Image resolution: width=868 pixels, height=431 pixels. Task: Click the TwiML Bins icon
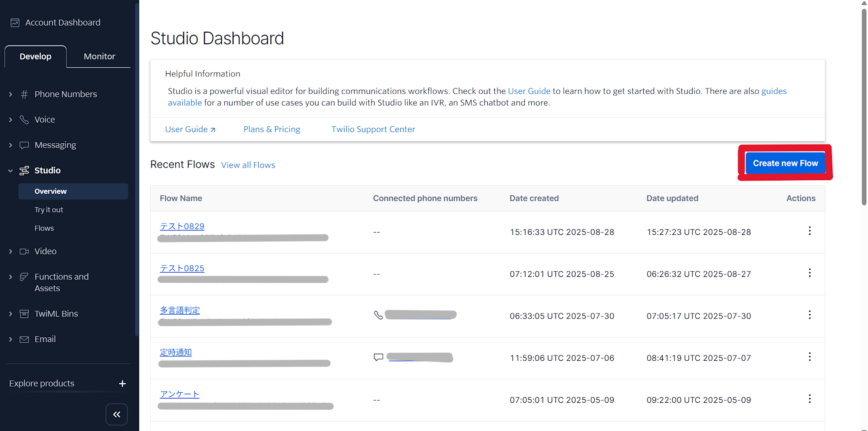[24, 314]
